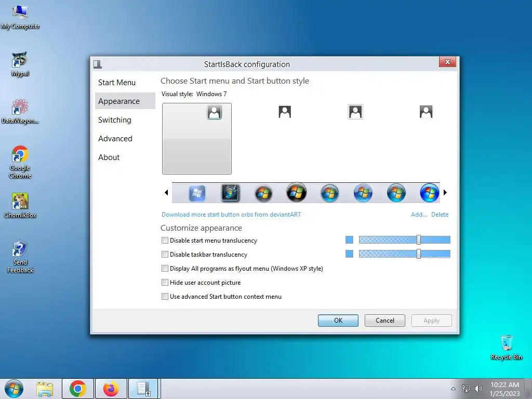Open the Windows Start orb in taskbar
Image resolution: width=532 pixels, height=399 pixels.
pos(14,389)
